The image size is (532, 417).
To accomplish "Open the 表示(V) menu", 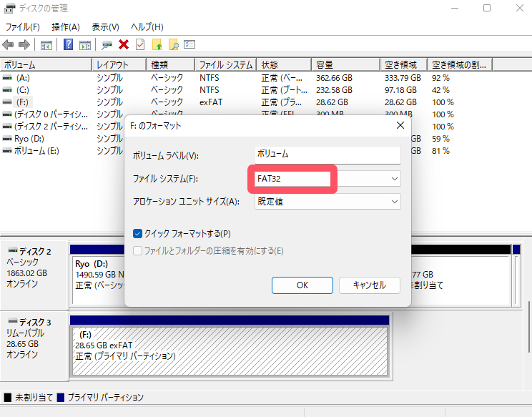I will [105, 26].
